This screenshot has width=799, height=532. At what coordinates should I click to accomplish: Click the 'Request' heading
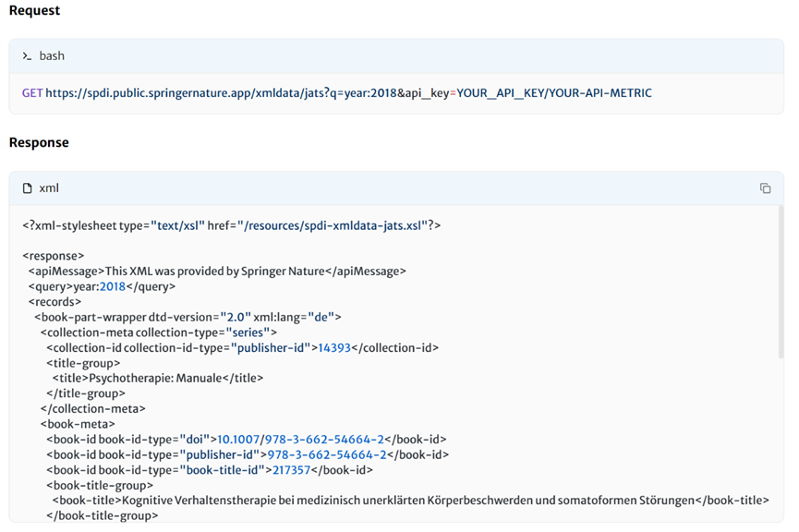point(35,11)
